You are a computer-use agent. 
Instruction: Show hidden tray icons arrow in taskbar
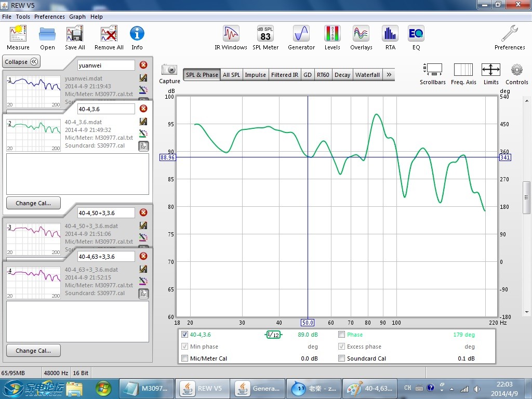[x=451, y=389]
